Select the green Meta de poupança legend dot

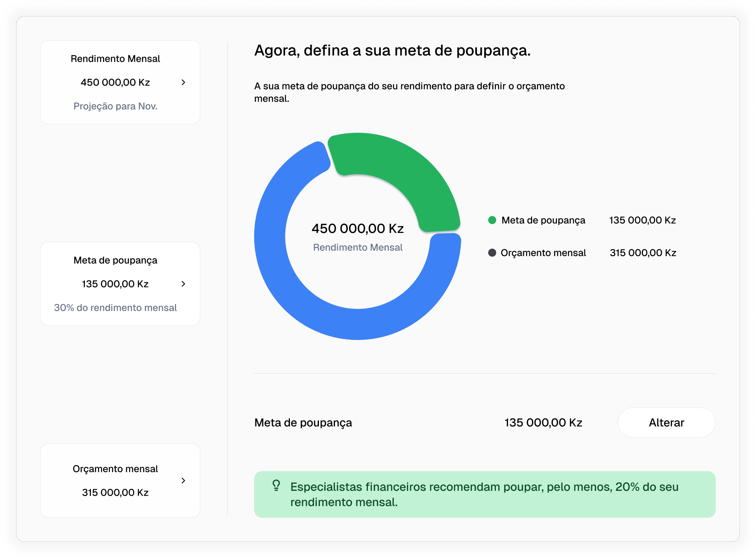[x=492, y=220]
